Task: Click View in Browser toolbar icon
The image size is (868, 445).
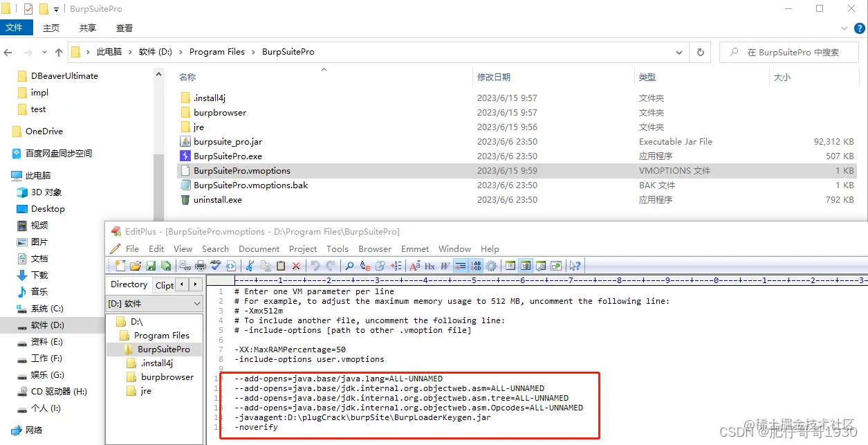Action: (x=231, y=266)
